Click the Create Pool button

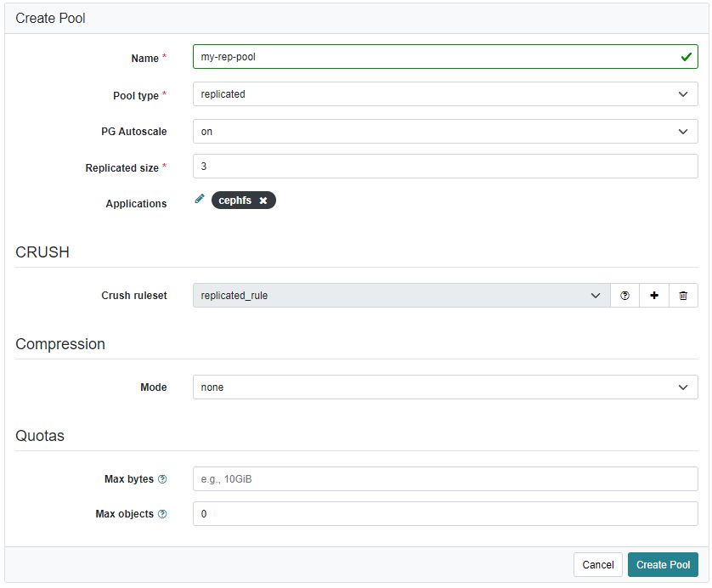pos(663,565)
